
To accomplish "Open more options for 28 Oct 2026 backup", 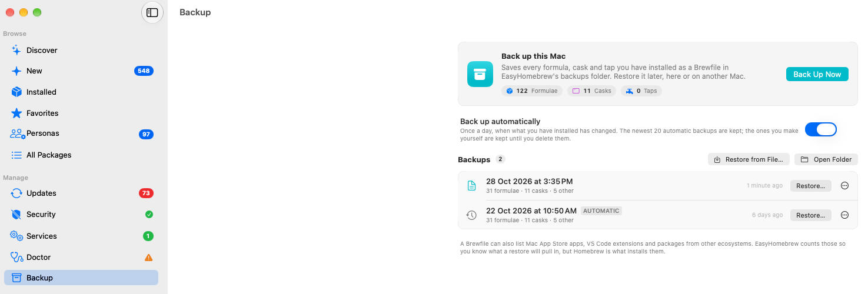I will pos(844,186).
